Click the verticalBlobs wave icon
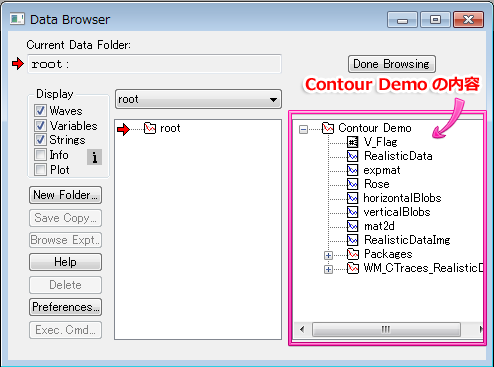Viewport: 494px width, 367px height. [353, 212]
